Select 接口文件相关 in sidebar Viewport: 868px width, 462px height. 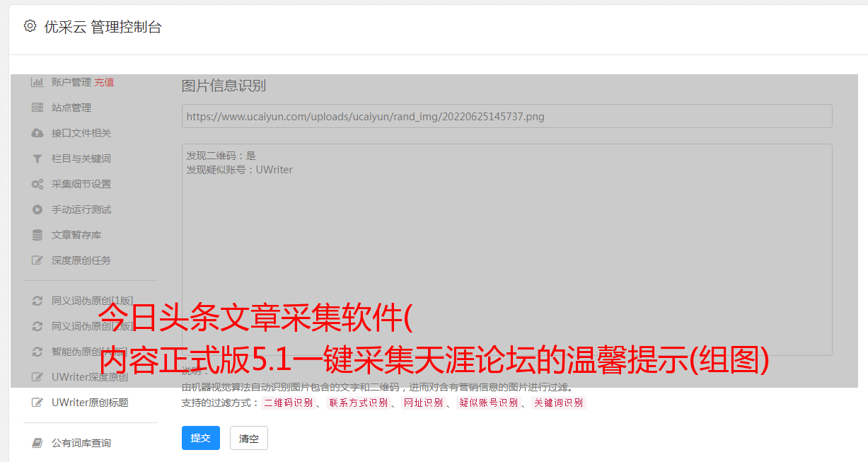click(x=81, y=133)
